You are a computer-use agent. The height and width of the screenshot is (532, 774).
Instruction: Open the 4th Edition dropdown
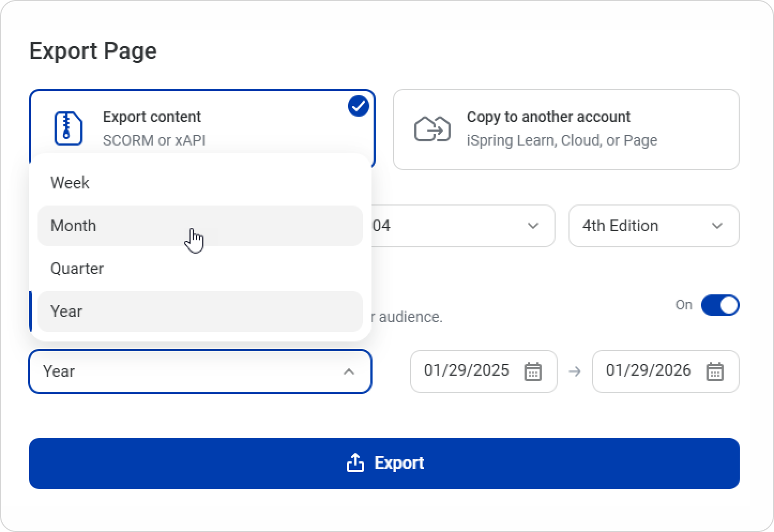tap(654, 226)
